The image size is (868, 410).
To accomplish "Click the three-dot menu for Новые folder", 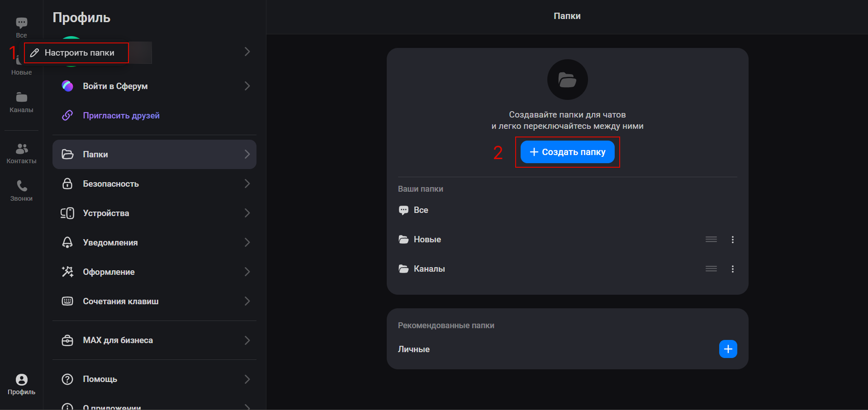I will tap(732, 240).
